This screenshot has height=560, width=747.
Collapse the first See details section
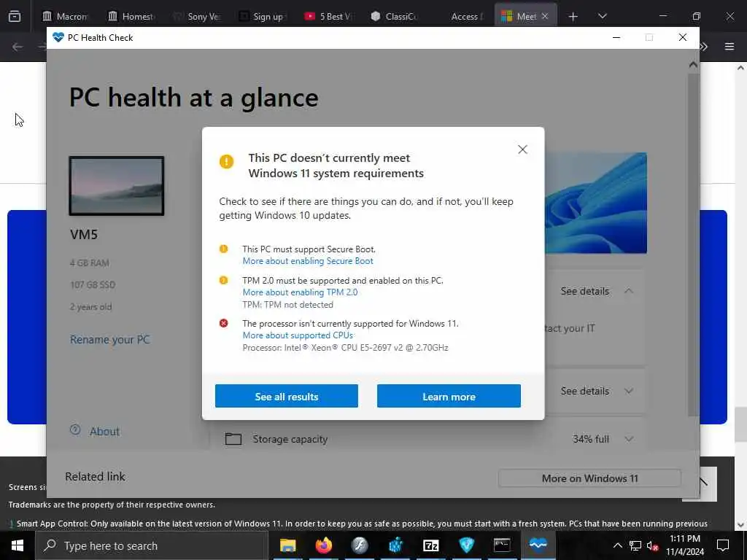pos(628,291)
